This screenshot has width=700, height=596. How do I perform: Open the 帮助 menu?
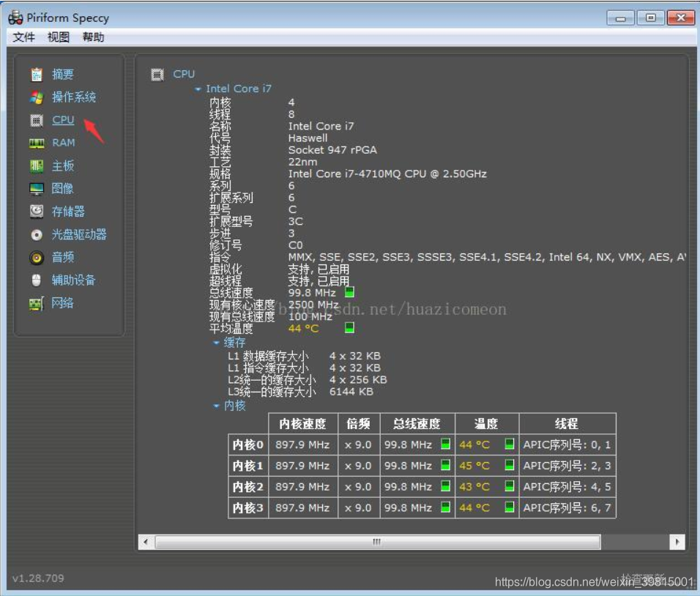93,37
